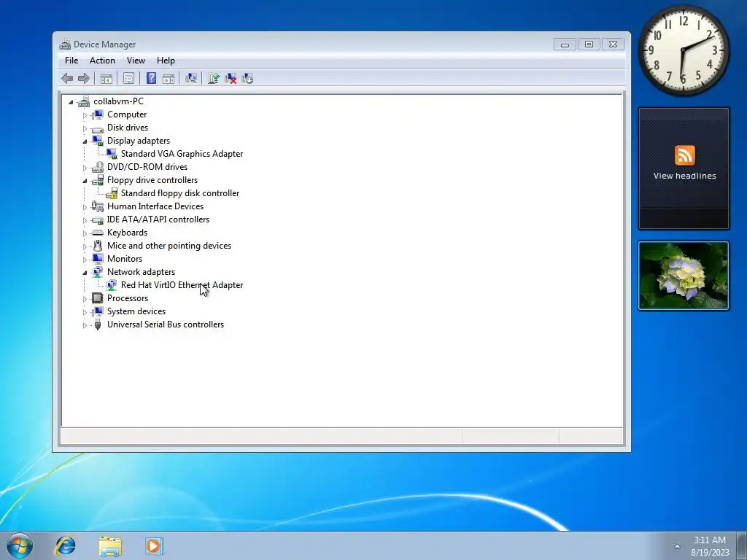747x560 pixels.
Task: Toggle the Show/Hide Action Pane toolbar icon
Action: point(169,79)
